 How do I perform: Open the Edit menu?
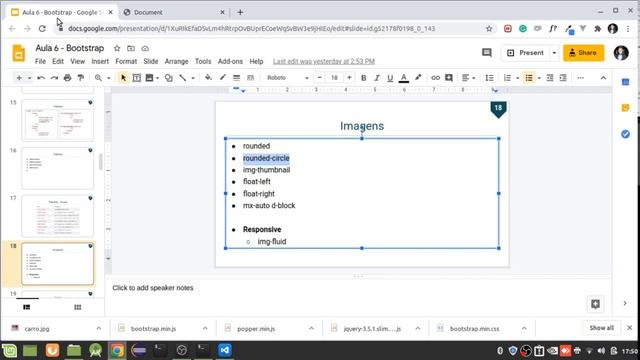click(58, 61)
